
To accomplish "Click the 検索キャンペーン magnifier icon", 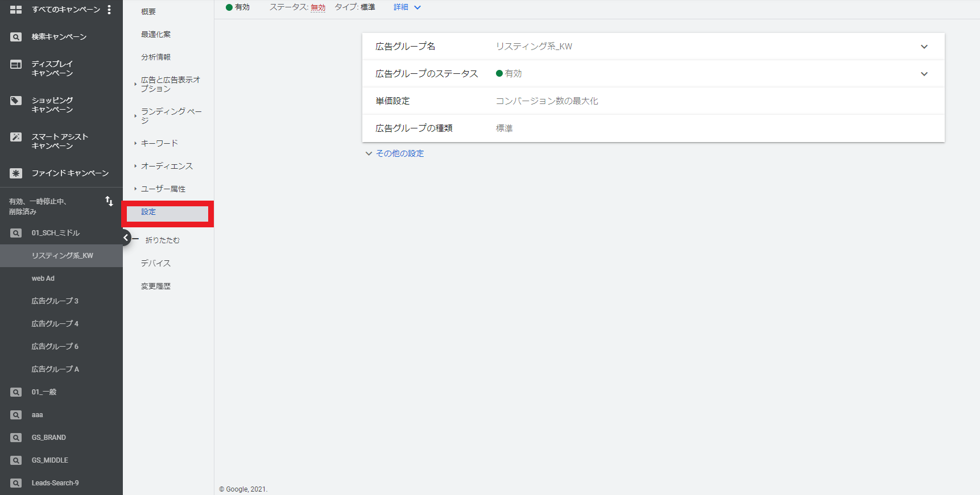I will pos(16,37).
